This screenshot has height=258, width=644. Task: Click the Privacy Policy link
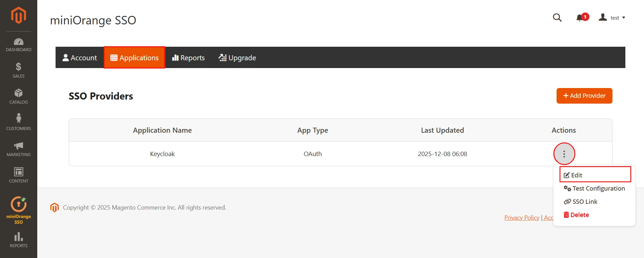522,218
